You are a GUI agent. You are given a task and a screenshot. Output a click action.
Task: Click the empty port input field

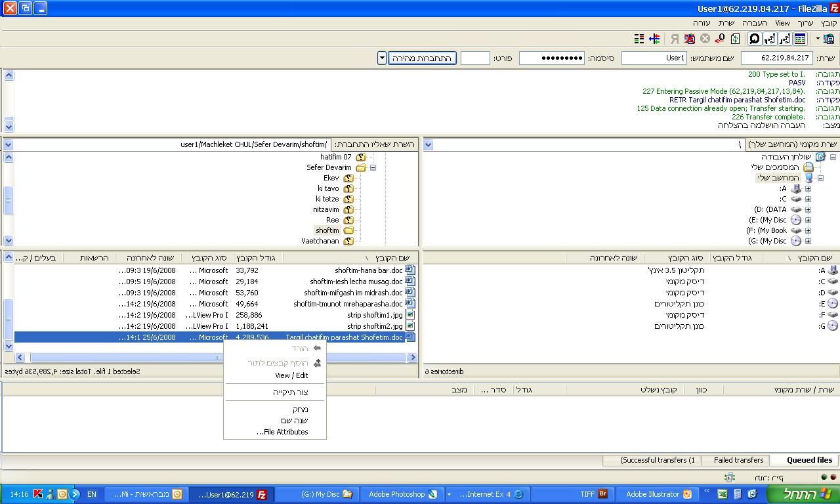coord(475,58)
